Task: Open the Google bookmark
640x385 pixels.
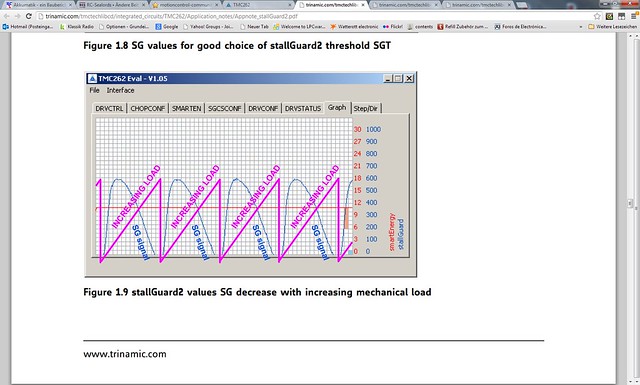Action: (x=167, y=27)
